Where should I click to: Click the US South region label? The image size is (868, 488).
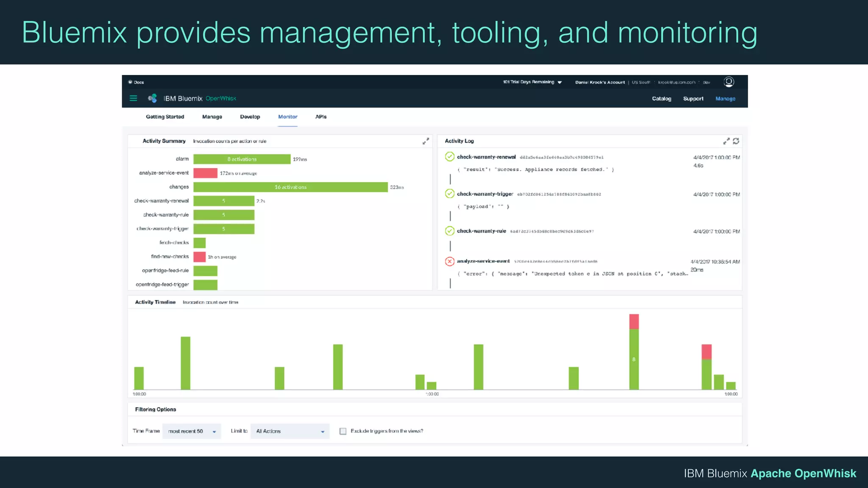click(641, 82)
